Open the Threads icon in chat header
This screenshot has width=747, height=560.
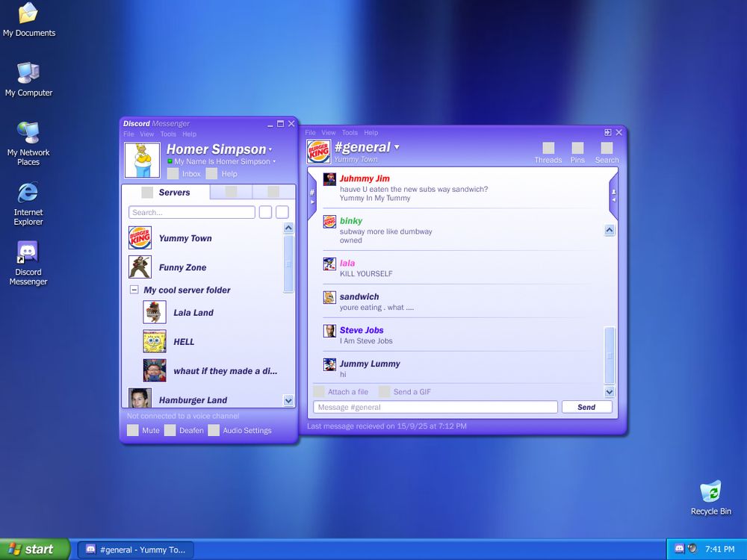[548, 148]
